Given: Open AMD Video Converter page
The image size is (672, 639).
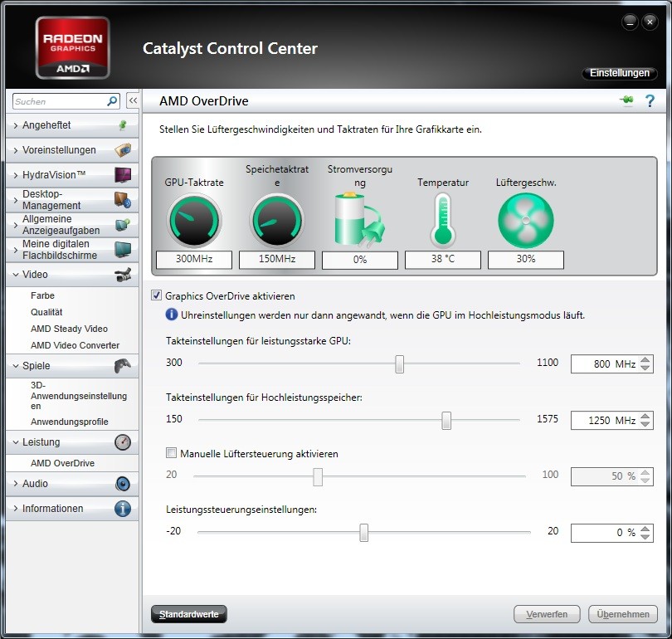Looking at the screenshot, I should tap(75, 345).
